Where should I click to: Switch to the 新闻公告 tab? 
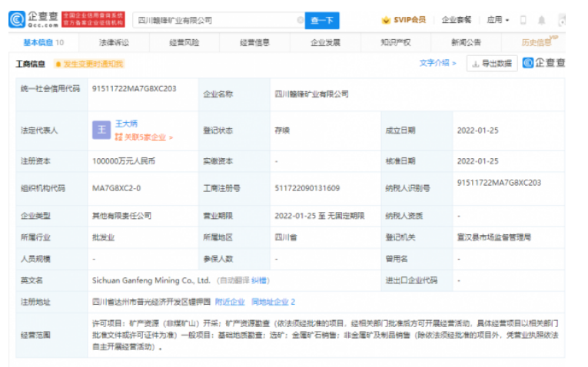coord(466,43)
